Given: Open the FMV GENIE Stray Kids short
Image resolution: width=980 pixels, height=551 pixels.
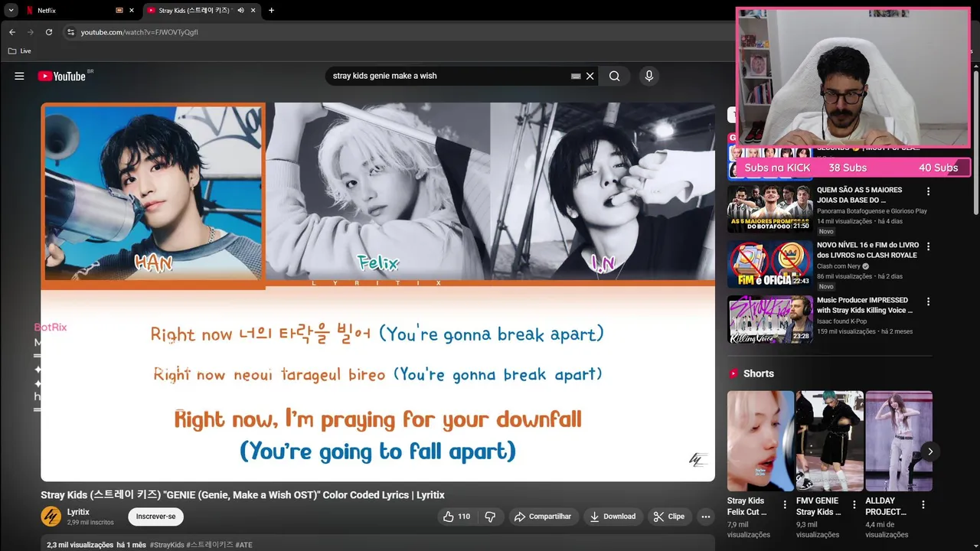Looking at the screenshot, I should tap(830, 441).
